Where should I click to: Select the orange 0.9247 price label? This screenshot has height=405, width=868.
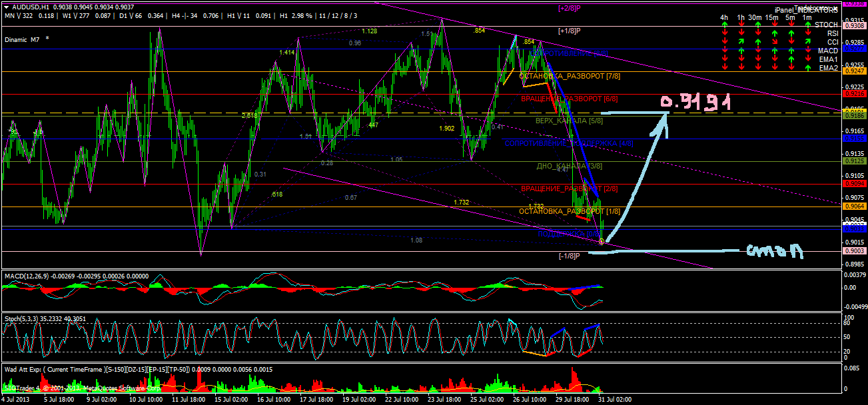[855, 71]
